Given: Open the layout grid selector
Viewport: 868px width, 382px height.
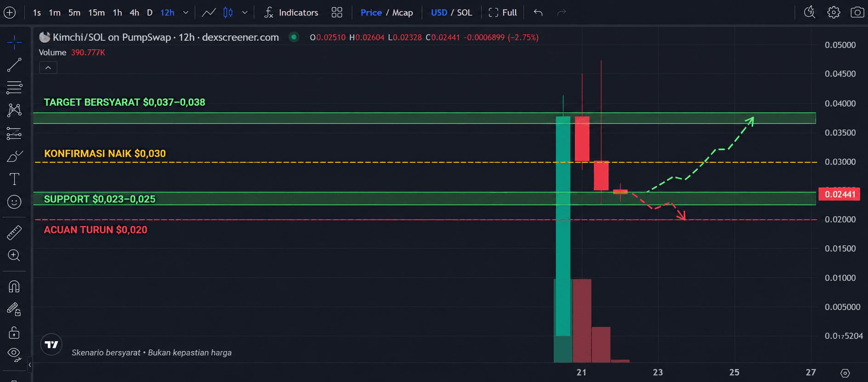Looking at the screenshot, I should click(337, 12).
